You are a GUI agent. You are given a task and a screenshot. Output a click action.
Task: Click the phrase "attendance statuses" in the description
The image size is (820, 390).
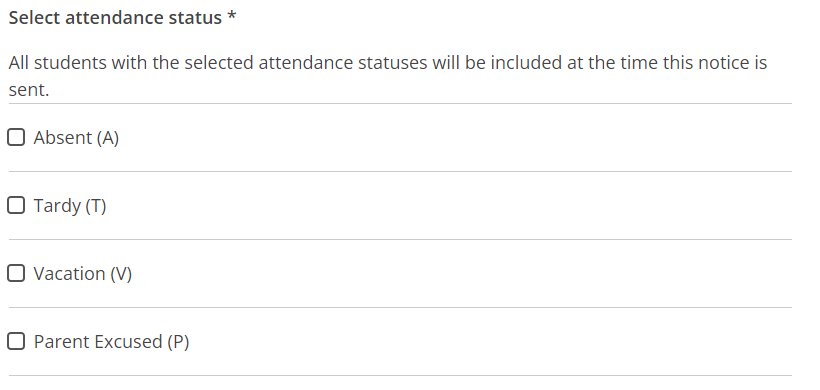click(x=343, y=63)
